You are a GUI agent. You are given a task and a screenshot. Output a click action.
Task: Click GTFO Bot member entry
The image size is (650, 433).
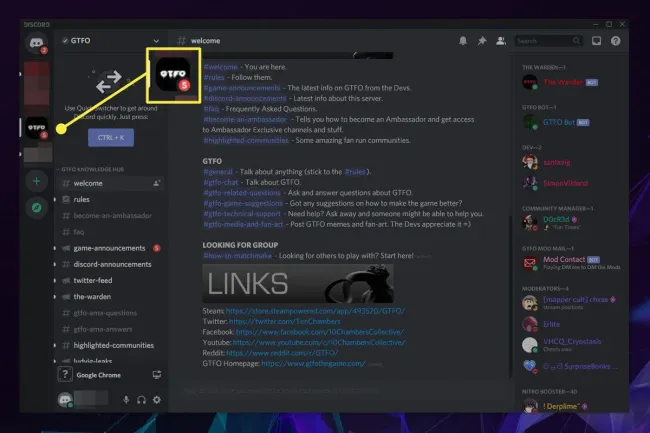tap(570, 122)
